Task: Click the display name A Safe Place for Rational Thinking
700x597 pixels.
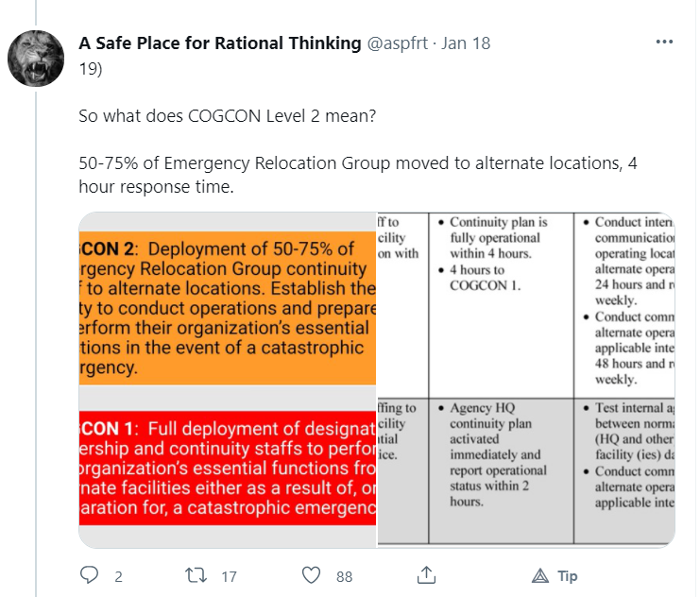Action: point(220,43)
